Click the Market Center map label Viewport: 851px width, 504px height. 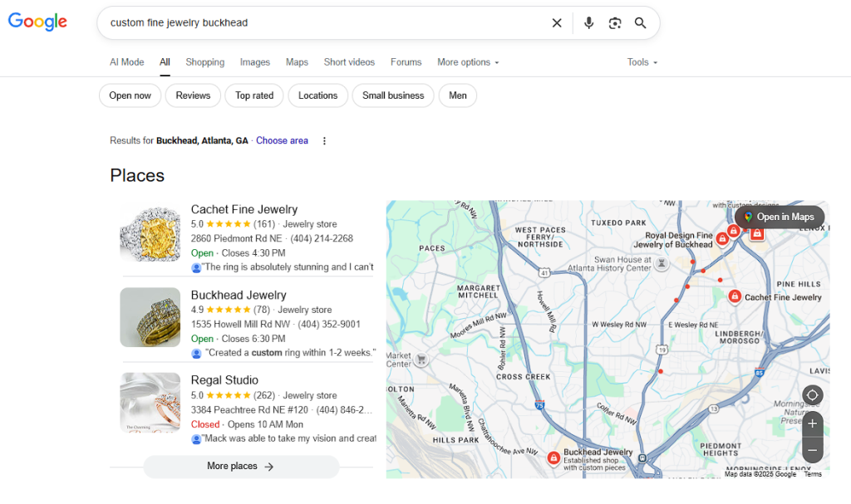[x=399, y=360]
